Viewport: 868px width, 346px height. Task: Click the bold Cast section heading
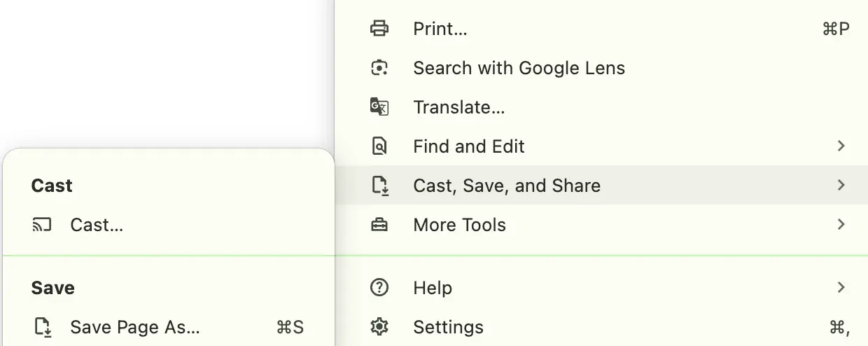(52, 186)
